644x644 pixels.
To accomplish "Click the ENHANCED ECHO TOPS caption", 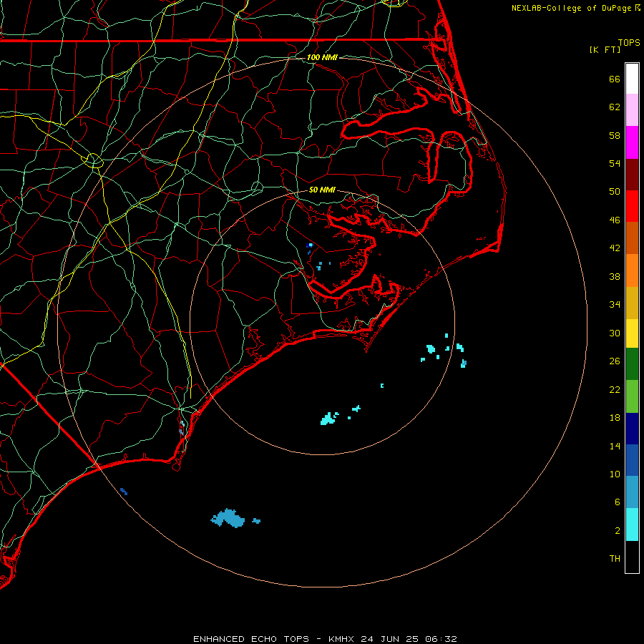I will pyautogui.click(x=251, y=639).
